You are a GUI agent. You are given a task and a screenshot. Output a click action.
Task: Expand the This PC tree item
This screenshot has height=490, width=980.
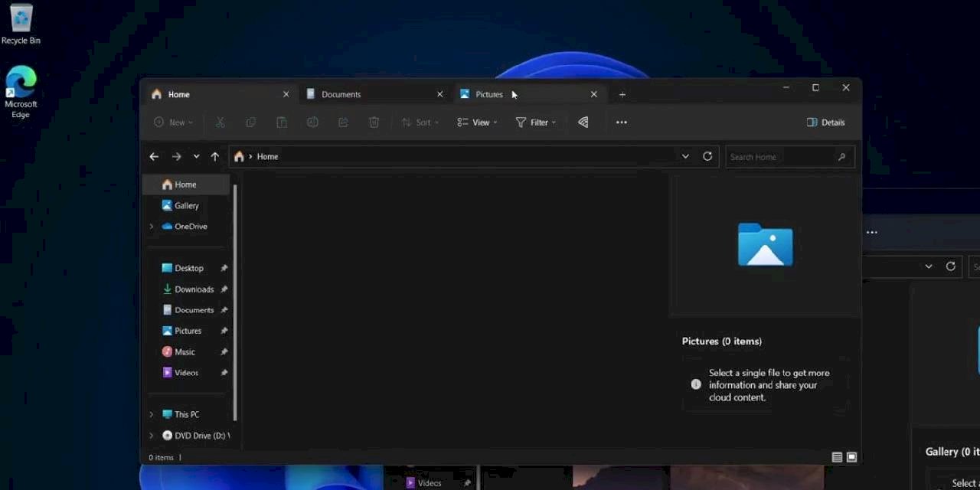[150, 414]
